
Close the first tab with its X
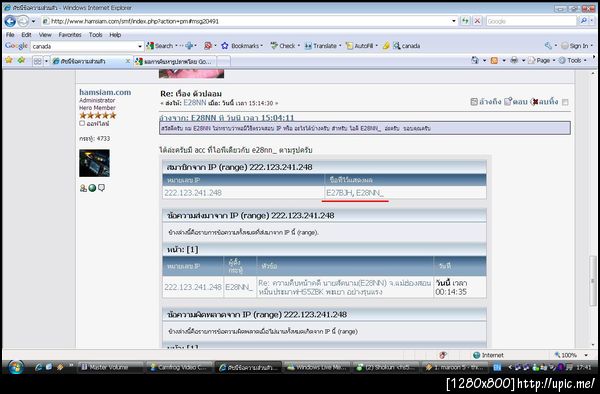pos(128,61)
